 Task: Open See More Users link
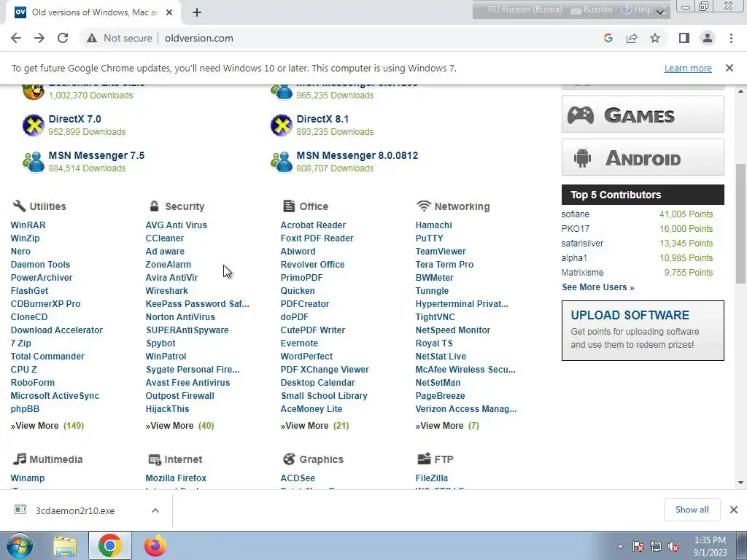598,287
